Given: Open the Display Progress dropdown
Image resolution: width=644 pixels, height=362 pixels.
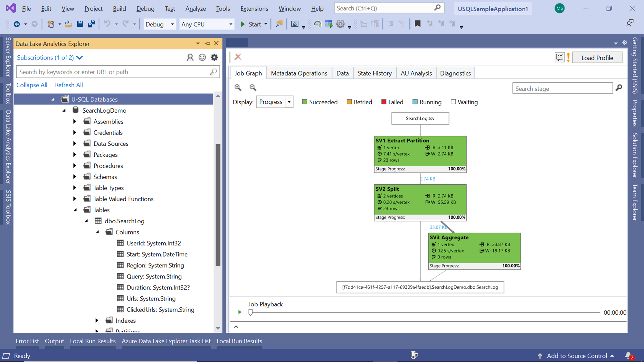Looking at the screenshot, I should pyautogui.click(x=289, y=102).
